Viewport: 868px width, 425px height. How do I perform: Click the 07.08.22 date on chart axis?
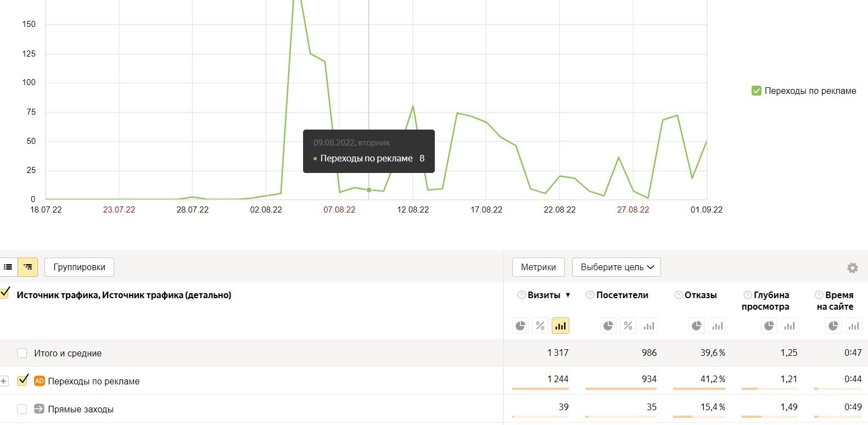pos(339,210)
